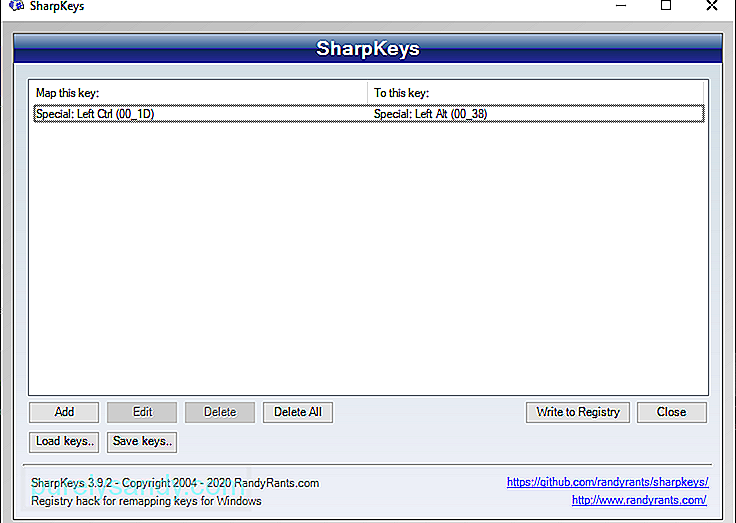Select 'Special: Left Ctrl (00_1D)' entry
736x523 pixels.
[x=95, y=114]
